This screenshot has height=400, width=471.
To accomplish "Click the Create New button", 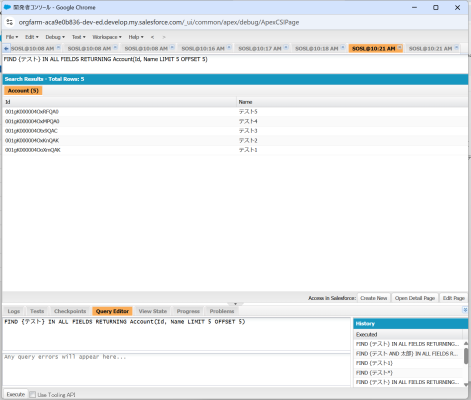I will pyautogui.click(x=374, y=298).
